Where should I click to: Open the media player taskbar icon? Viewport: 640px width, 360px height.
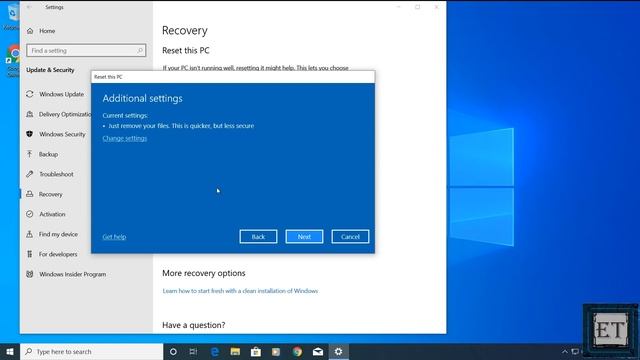coord(276,352)
